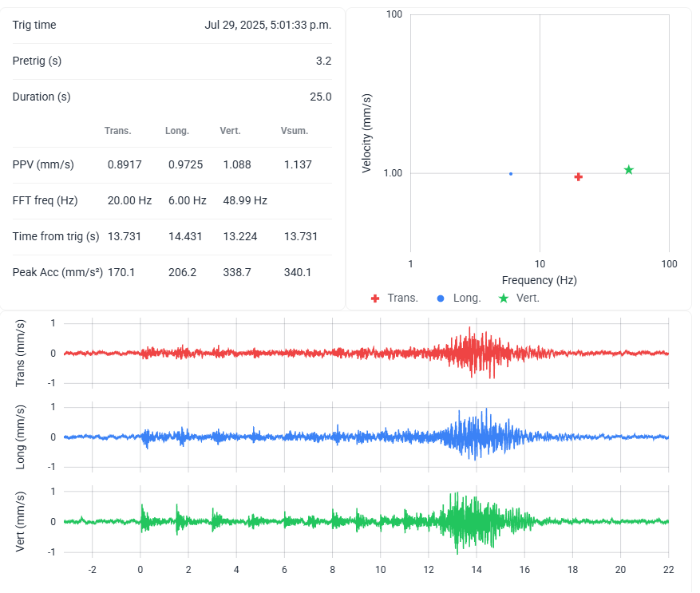Click the Trans. column header
700x593 pixels.
[x=117, y=131]
